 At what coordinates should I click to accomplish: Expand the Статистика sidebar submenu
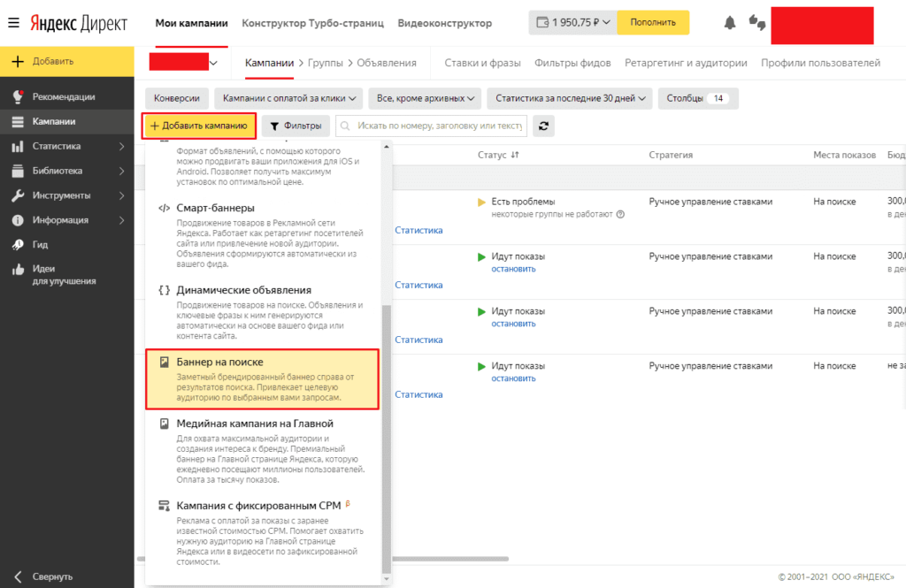122,146
